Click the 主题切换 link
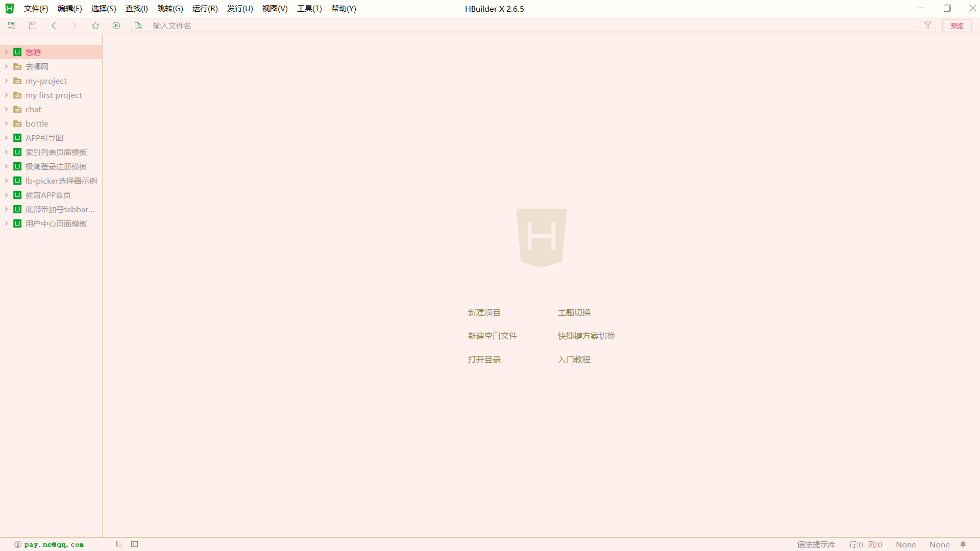Image resolution: width=980 pixels, height=551 pixels. (574, 312)
